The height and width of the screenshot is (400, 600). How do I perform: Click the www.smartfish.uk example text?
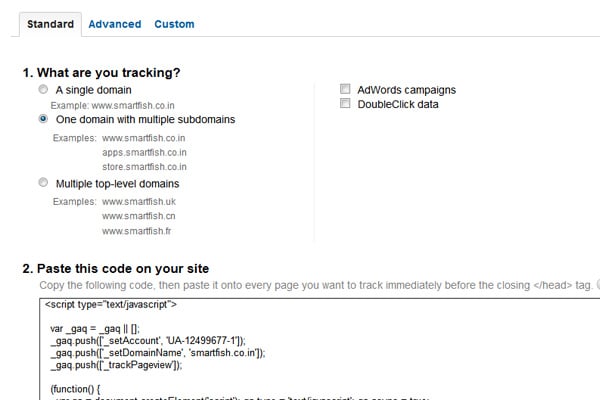139,201
